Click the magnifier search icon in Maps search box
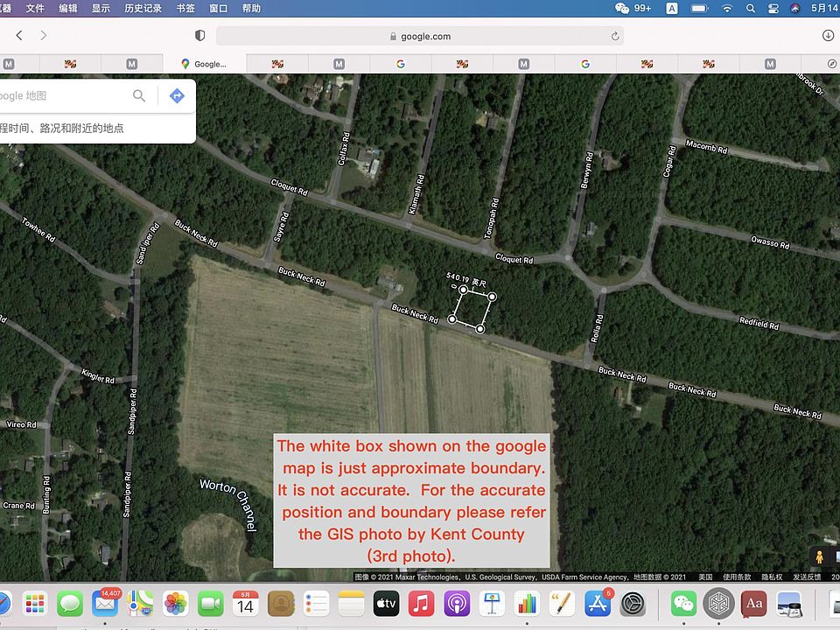 point(138,96)
